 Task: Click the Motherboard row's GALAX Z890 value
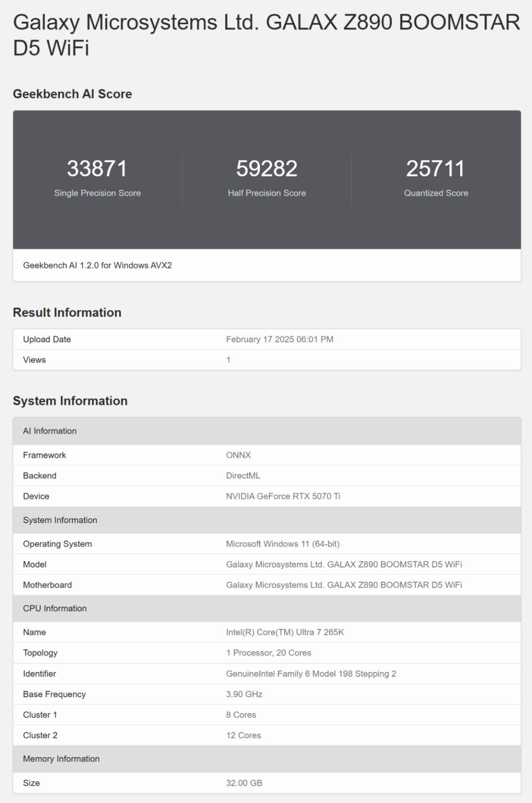(x=344, y=585)
